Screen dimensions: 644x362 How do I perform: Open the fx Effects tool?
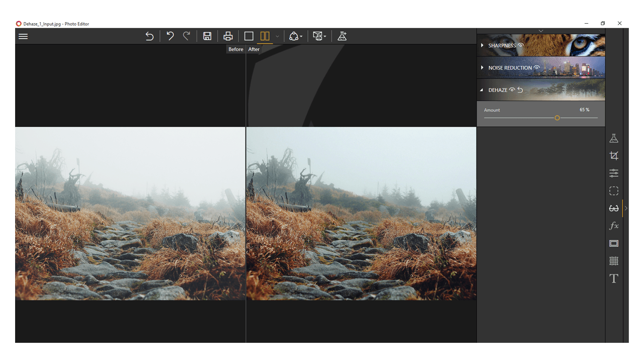(x=613, y=226)
